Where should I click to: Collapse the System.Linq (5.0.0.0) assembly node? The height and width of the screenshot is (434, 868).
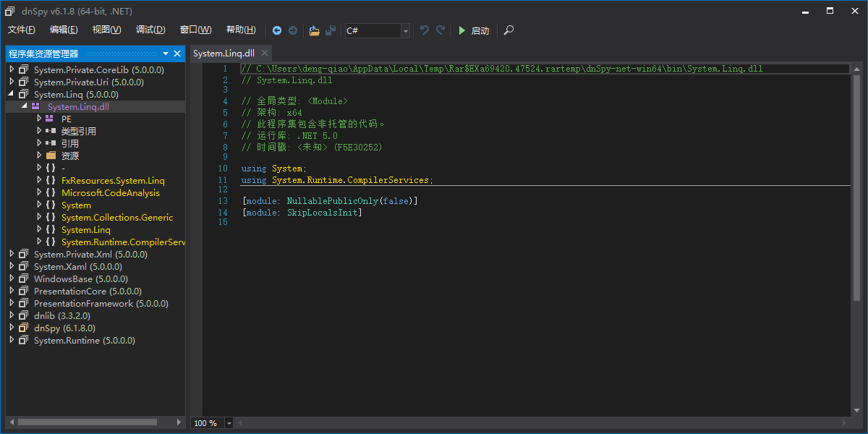pyautogui.click(x=12, y=95)
